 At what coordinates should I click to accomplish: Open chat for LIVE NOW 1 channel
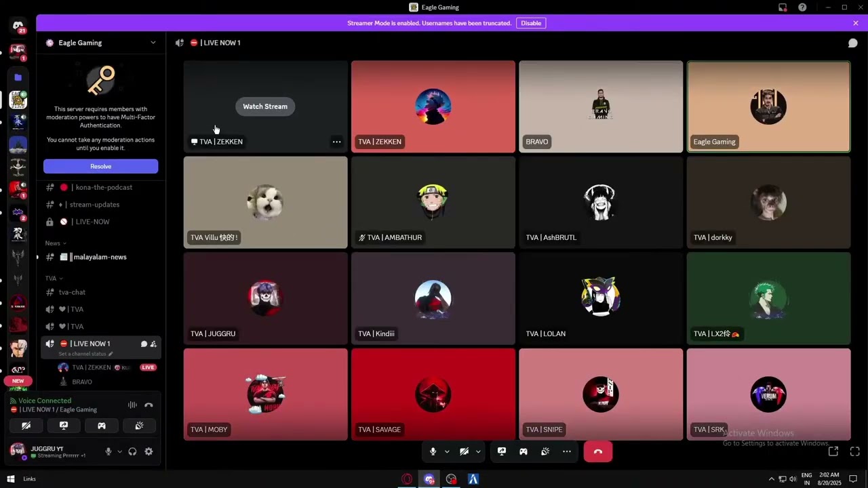144,344
